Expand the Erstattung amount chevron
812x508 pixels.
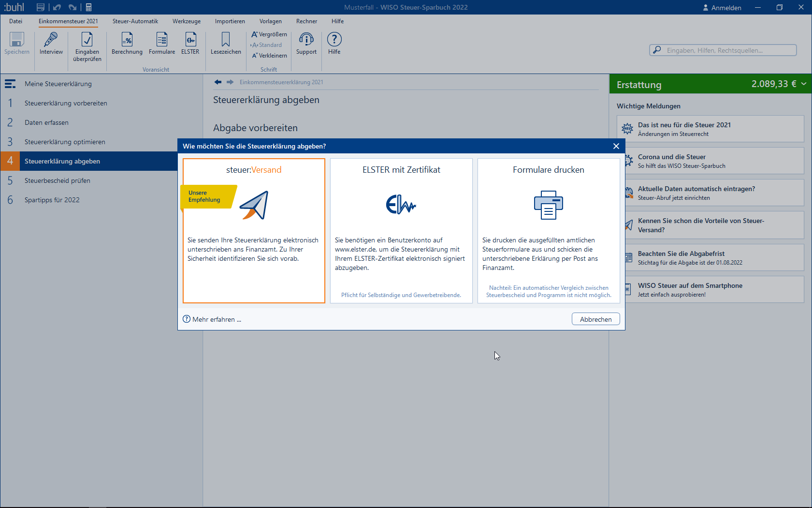coord(804,84)
